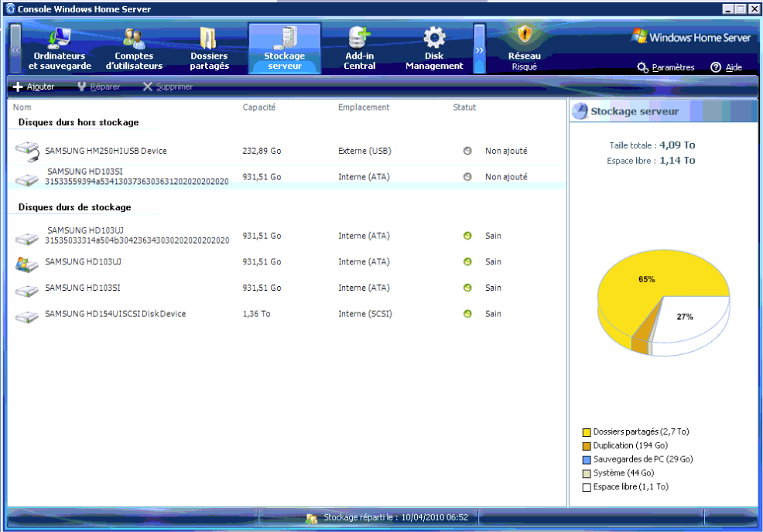The height and width of the screenshot is (532, 763).
Task: Click the Windows Home Server logo
Action: [x=690, y=37]
